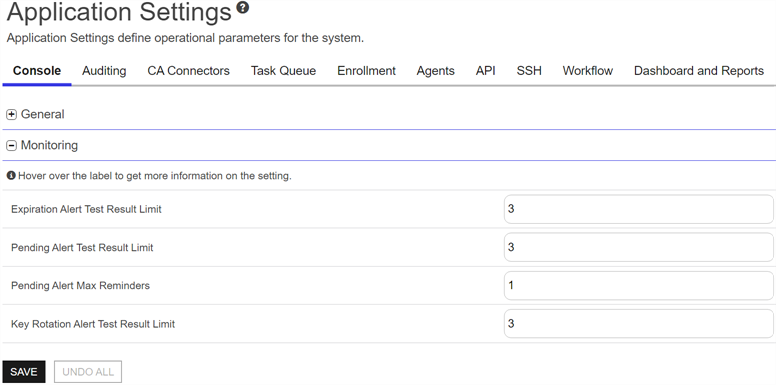Viewport: 776px width, 385px height.
Task: Select the SSH tab
Action: point(529,71)
